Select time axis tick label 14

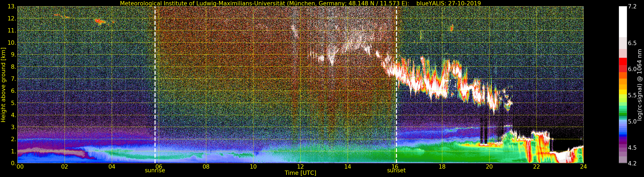tap(348, 167)
